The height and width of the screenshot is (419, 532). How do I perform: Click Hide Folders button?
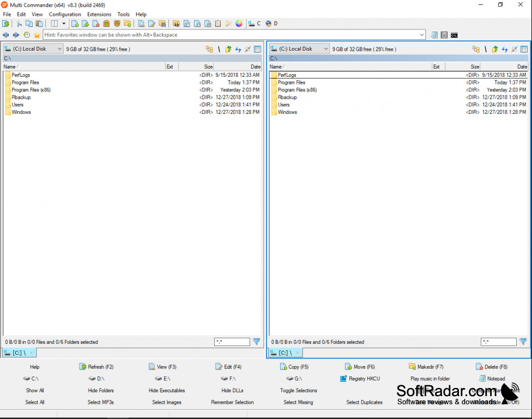(101, 391)
